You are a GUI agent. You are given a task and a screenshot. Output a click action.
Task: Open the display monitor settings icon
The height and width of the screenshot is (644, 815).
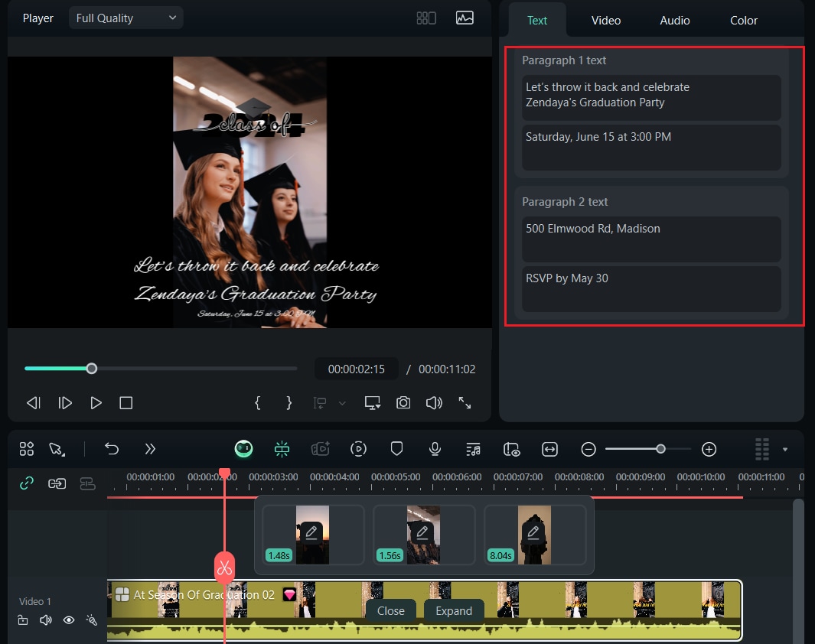click(x=373, y=403)
